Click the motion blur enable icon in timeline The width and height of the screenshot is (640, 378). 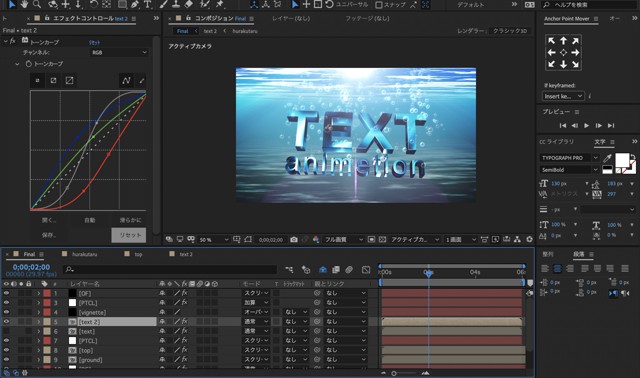(x=349, y=269)
